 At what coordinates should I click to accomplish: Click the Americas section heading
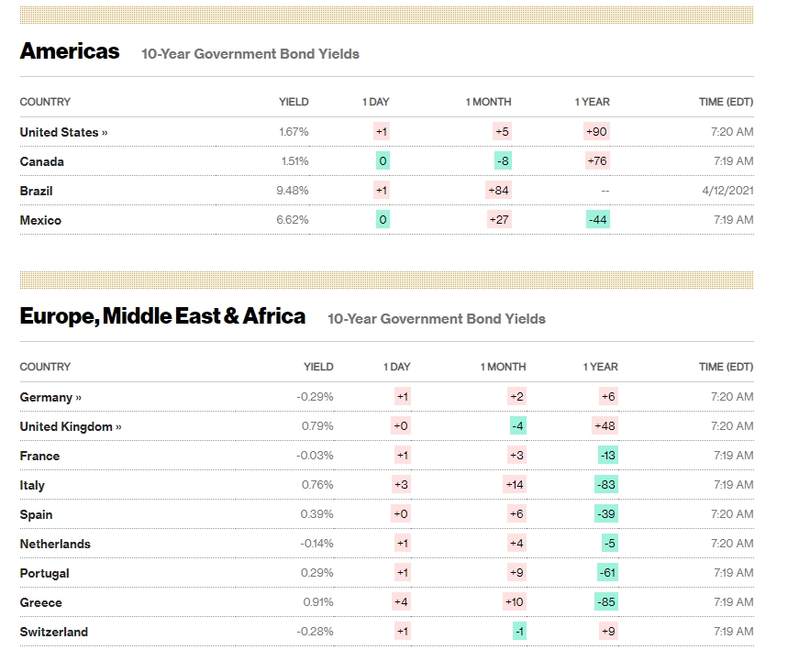point(70,51)
